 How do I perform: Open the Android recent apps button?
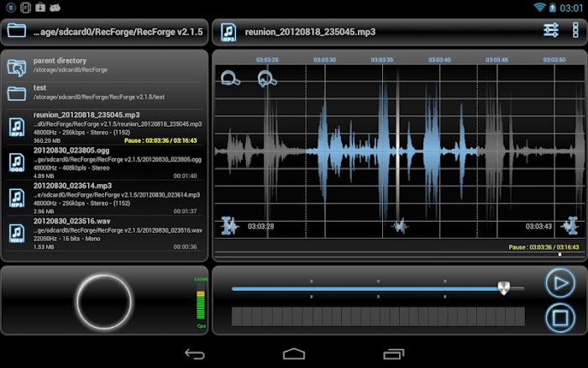coord(394,354)
